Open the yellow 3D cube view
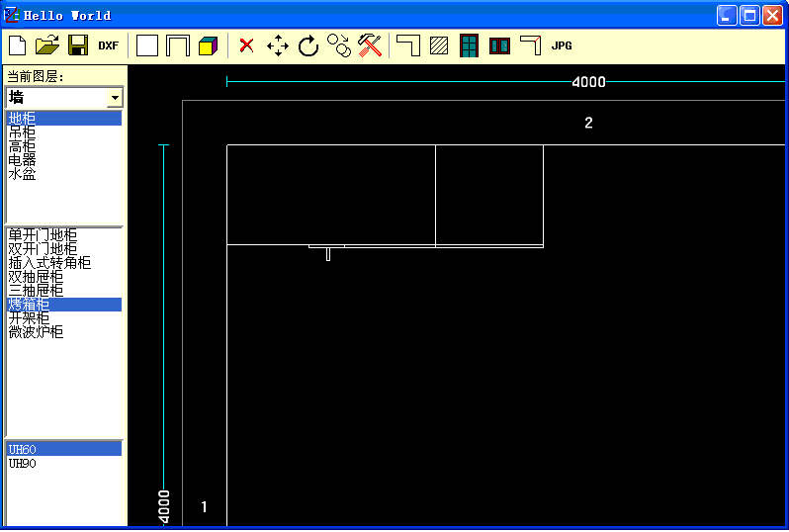This screenshot has width=789, height=532. click(x=208, y=45)
